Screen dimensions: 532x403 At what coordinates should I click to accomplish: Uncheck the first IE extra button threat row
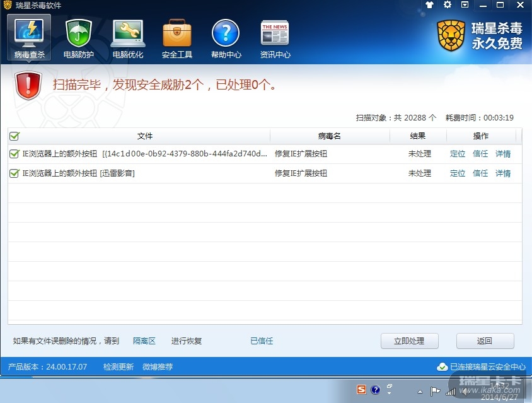coord(14,154)
